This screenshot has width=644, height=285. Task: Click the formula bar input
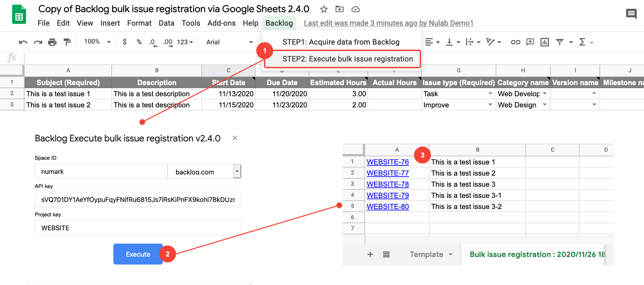click(x=334, y=58)
